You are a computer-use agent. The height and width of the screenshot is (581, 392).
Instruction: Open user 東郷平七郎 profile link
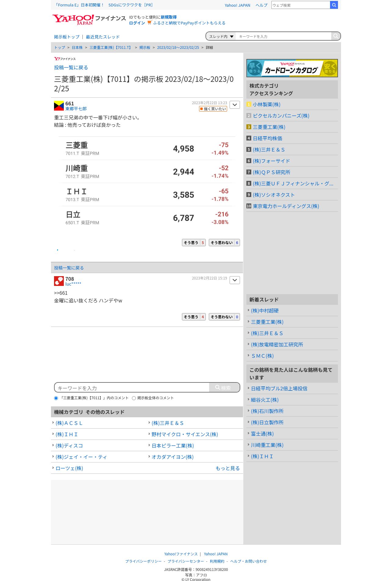[x=76, y=109]
